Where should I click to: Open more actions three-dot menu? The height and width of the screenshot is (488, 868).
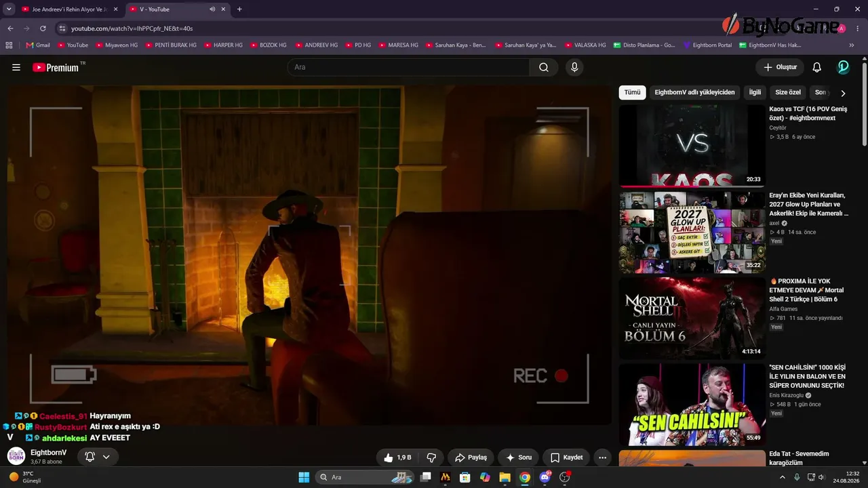tap(602, 457)
